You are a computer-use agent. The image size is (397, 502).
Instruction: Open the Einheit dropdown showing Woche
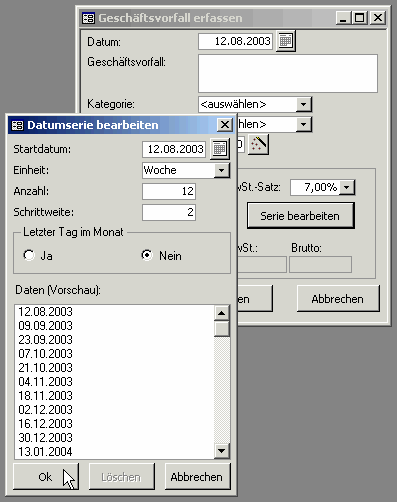point(221,171)
